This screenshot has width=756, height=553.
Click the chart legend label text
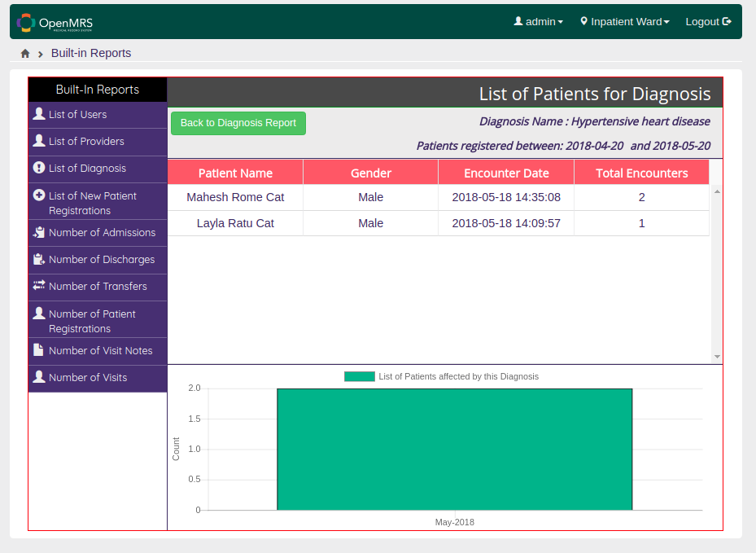[x=458, y=376]
